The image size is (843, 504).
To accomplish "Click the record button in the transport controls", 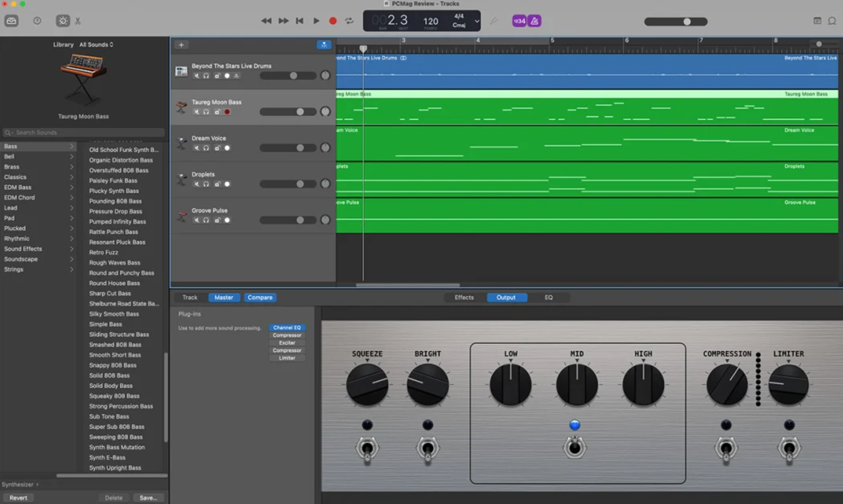I will (x=332, y=20).
